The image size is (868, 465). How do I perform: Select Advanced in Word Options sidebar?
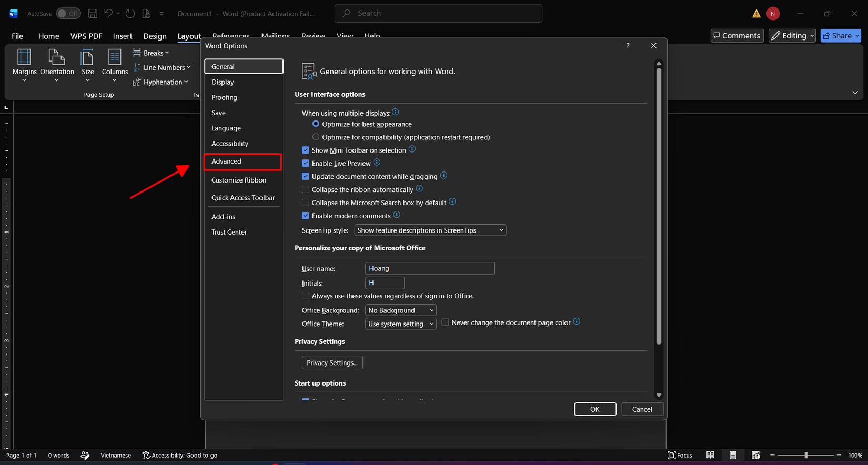243,161
